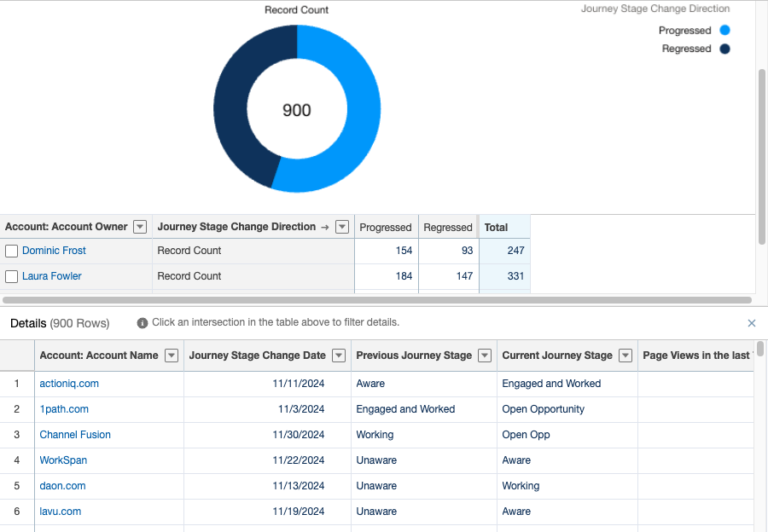Open Account Owner column dropdown menu
This screenshot has width=768, height=532.
(140, 228)
